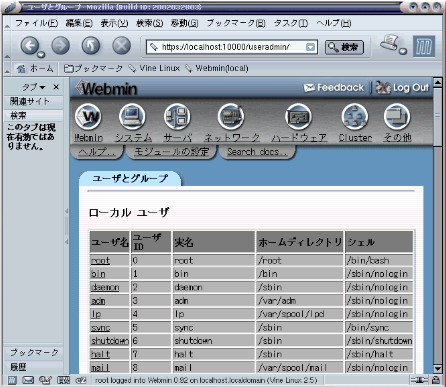This screenshot has width=446, height=387.
Task: Open the Vine Linux bookmark link
Action: coord(155,68)
